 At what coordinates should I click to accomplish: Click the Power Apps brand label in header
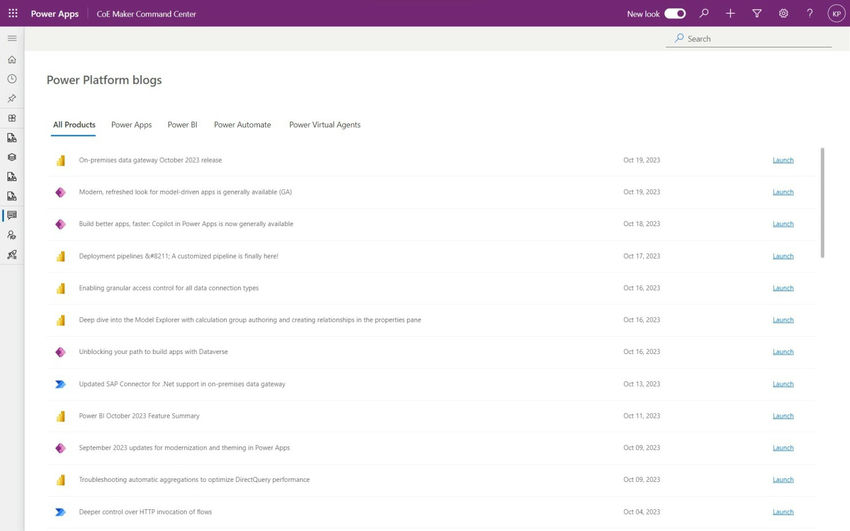[x=55, y=14]
